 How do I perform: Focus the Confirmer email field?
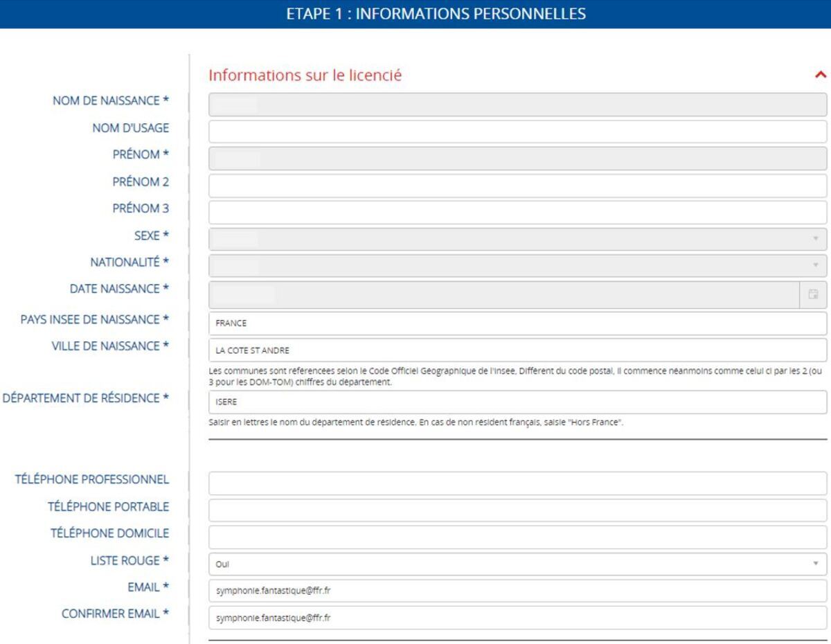tap(517, 617)
